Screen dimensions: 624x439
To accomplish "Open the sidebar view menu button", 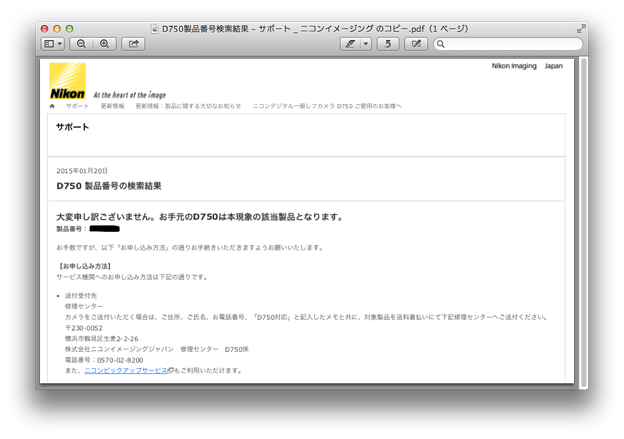I will click(x=53, y=44).
